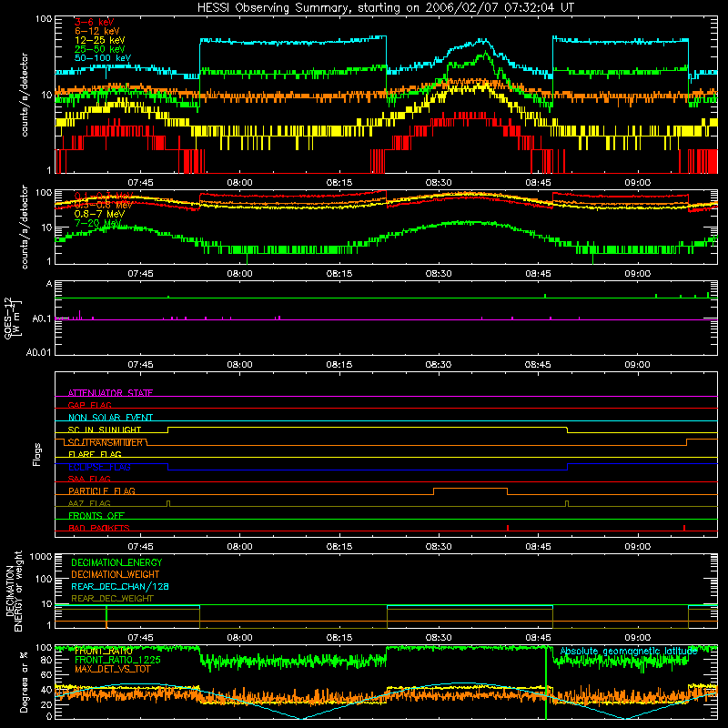Select the blue ECLIPSE_FLAG label
This screenshot has height=728, width=728.
[x=99, y=467]
